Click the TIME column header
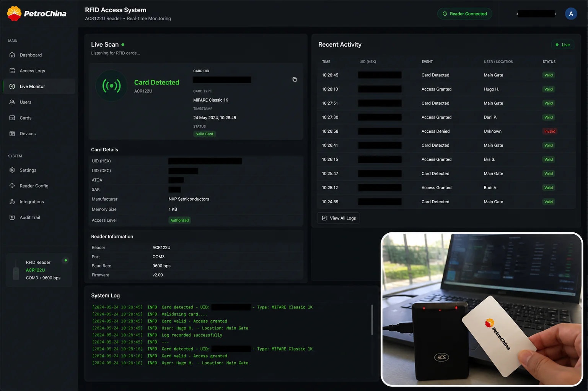588x391 pixels. (326, 62)
